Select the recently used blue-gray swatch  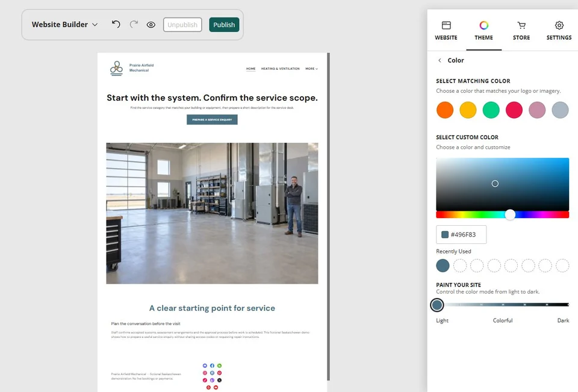pyautogui.click(x=443, y=266)
